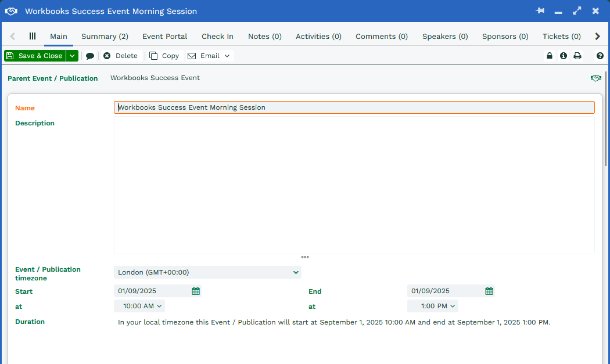
Task: Show record info with the info icon
Action: pos(564,56)
